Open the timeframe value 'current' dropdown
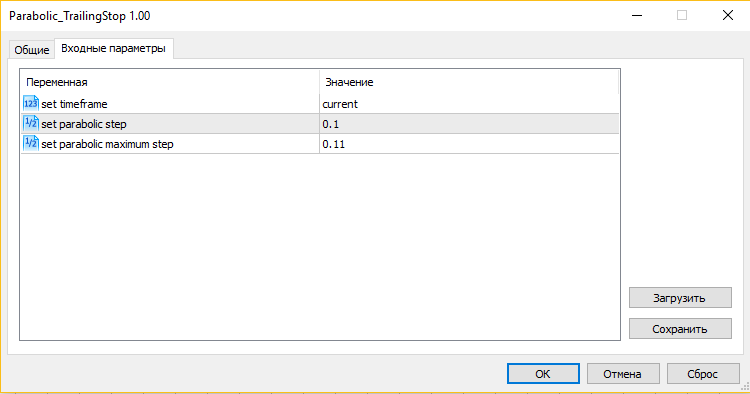The image size is (750, 394). point(469,104)
